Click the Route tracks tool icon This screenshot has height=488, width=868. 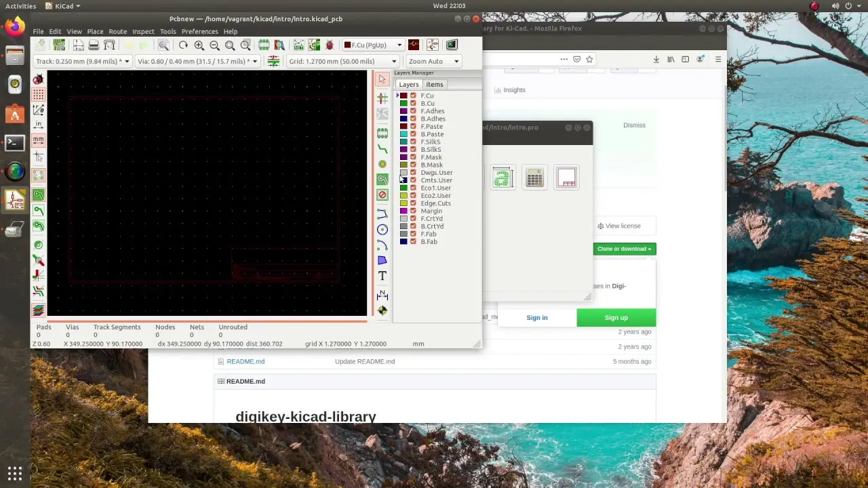382,148
